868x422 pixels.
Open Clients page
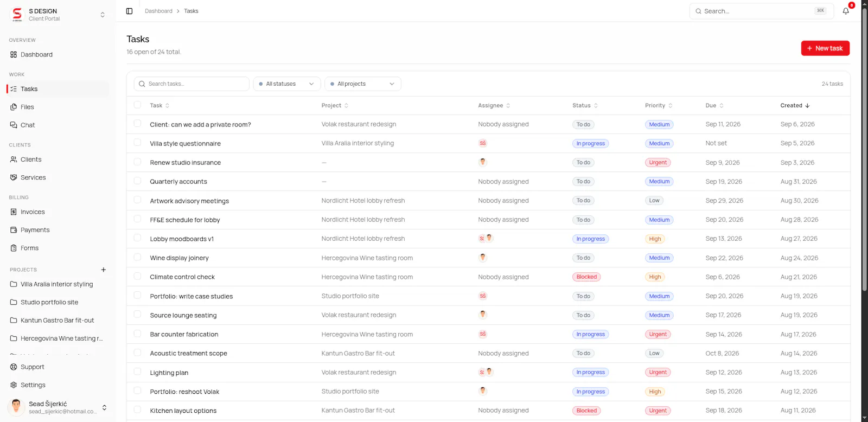click(58, 159)
